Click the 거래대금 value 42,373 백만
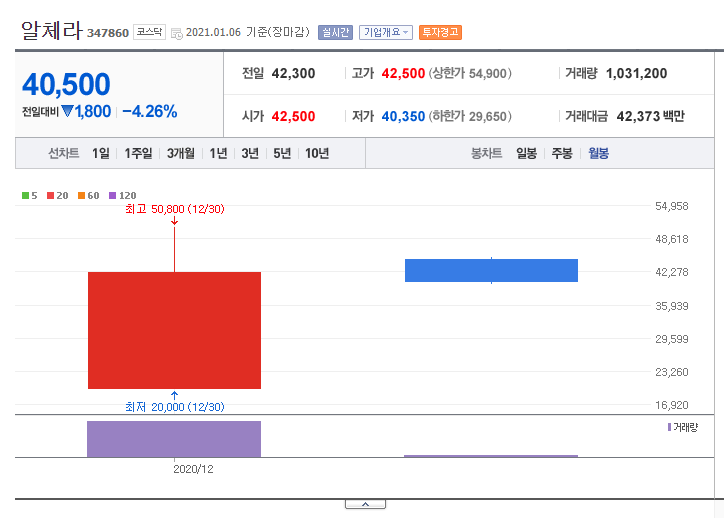This screenshot has height=518, width=724. 651,116
